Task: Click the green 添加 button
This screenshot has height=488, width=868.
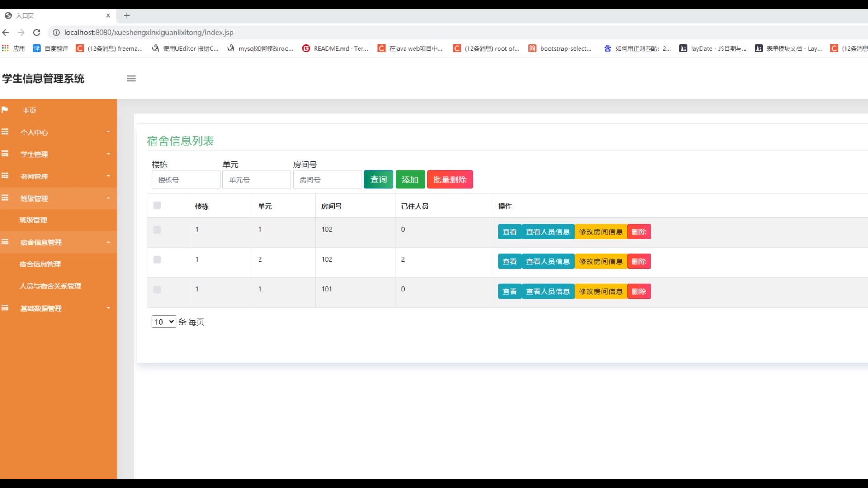Action: [410, 180]
